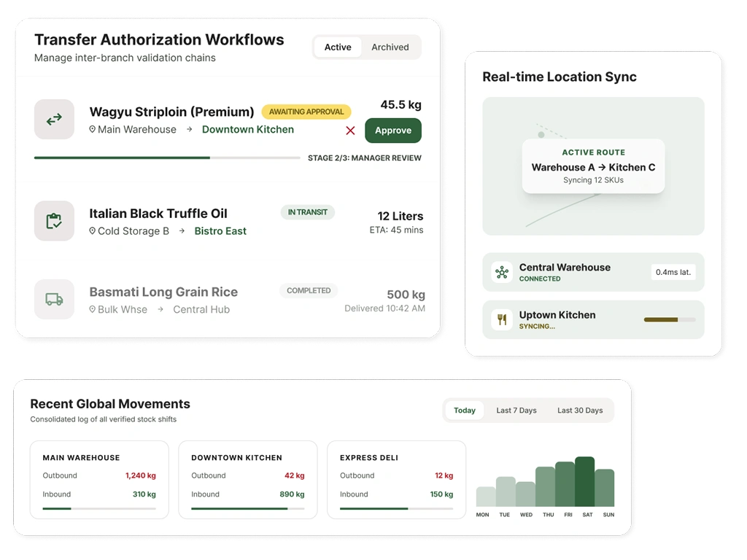Click the Uptown Kitchen syncing progress bar

pyautogui.click(x=670, y=319)
